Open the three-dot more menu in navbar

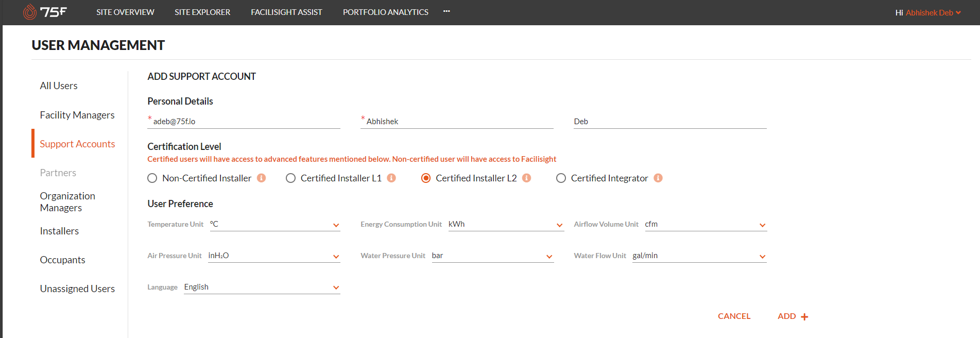446,11
